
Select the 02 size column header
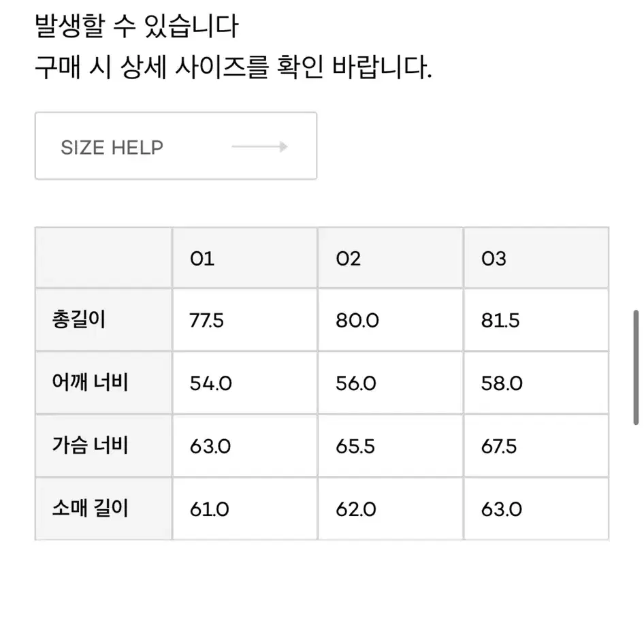pos(391,258)
